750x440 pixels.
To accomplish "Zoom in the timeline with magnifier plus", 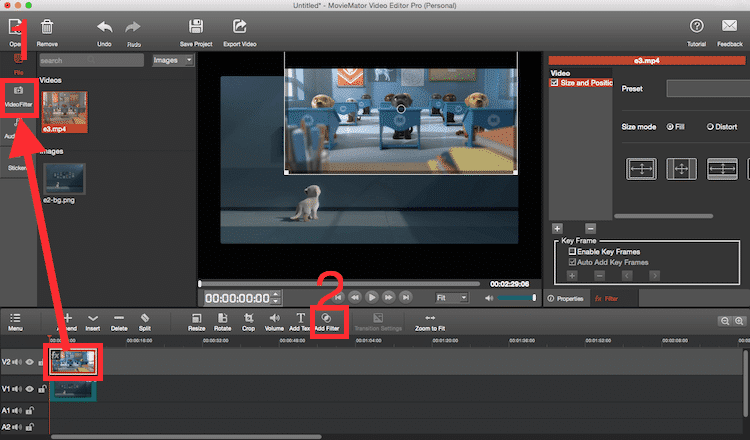I will click(739, 321).
